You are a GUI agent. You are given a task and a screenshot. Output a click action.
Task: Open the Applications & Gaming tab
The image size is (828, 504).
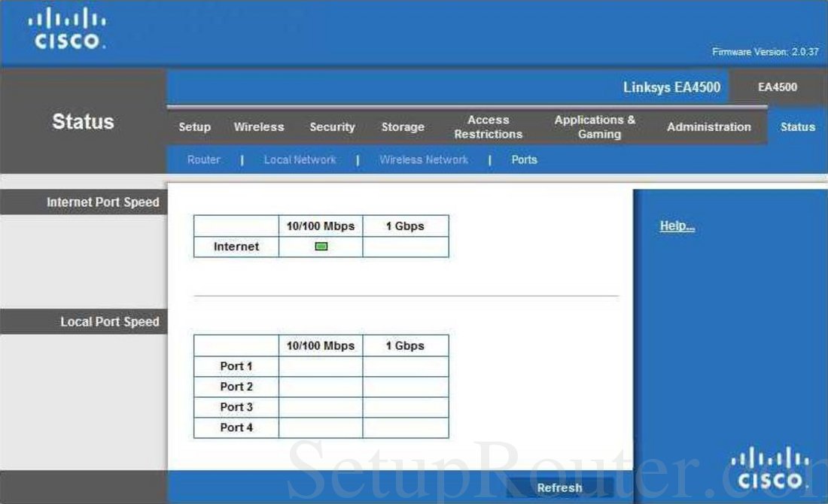pyautogui.click(x=595, y=126)
